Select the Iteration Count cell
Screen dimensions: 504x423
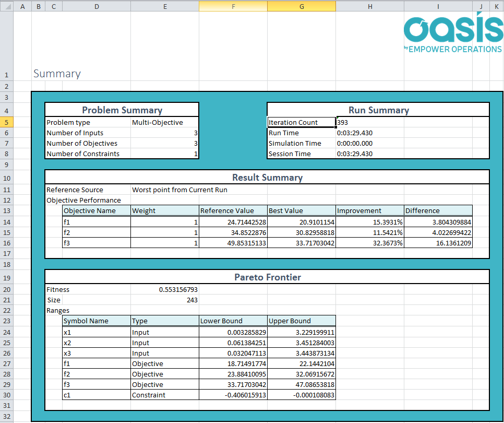(x=301, y=122)
